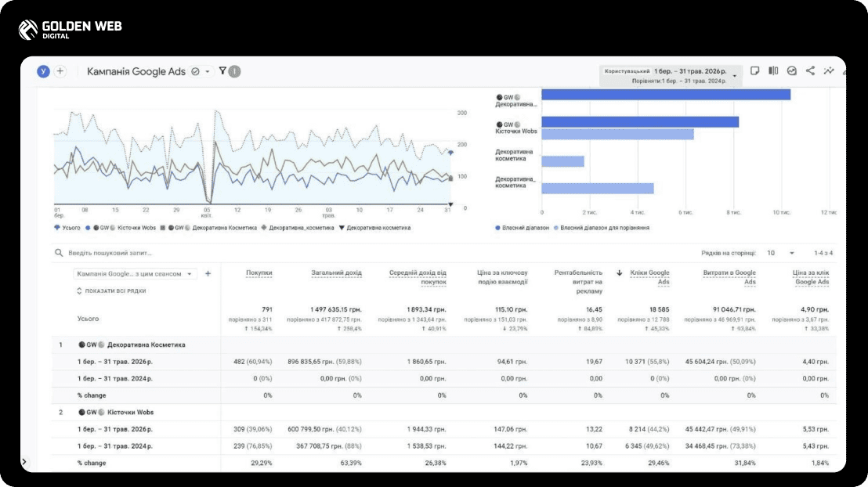The width and height of the screenshot is (868, 487).
Task: Toggle Власний діапазон bar chart legend
Action: click(x=522, y=228)
